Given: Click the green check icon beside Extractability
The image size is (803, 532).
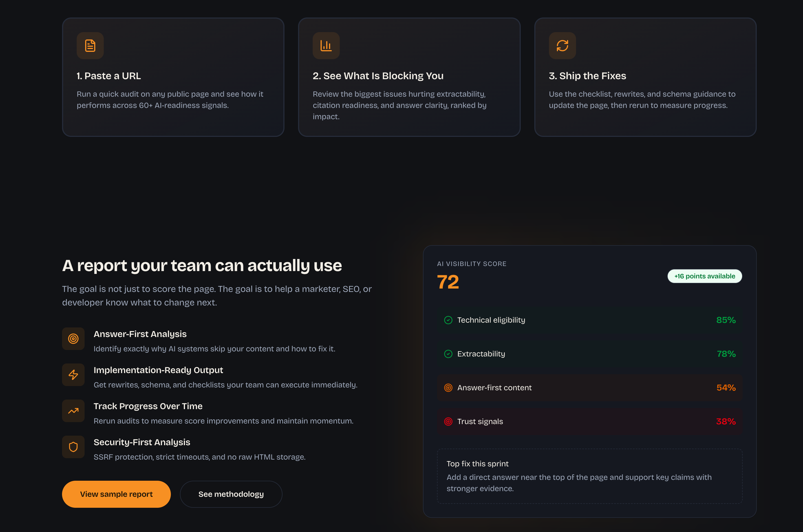Looking at the screenshot, I should tap(448, 354).
